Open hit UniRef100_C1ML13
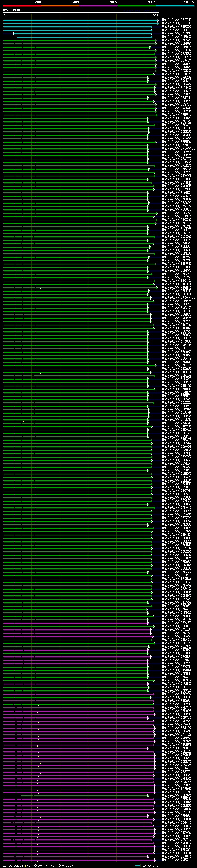The width and height of the screenshot is (197, 868). coord(177,30)
